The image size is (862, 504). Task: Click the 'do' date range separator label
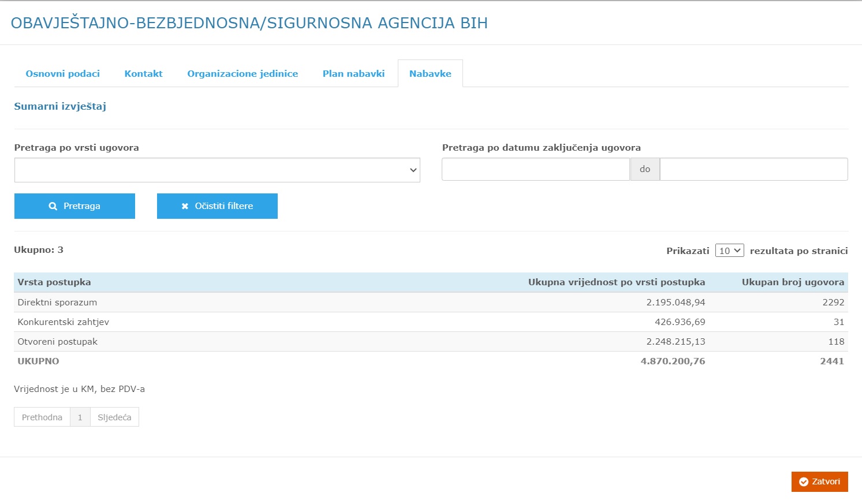[x=645, y=169]
